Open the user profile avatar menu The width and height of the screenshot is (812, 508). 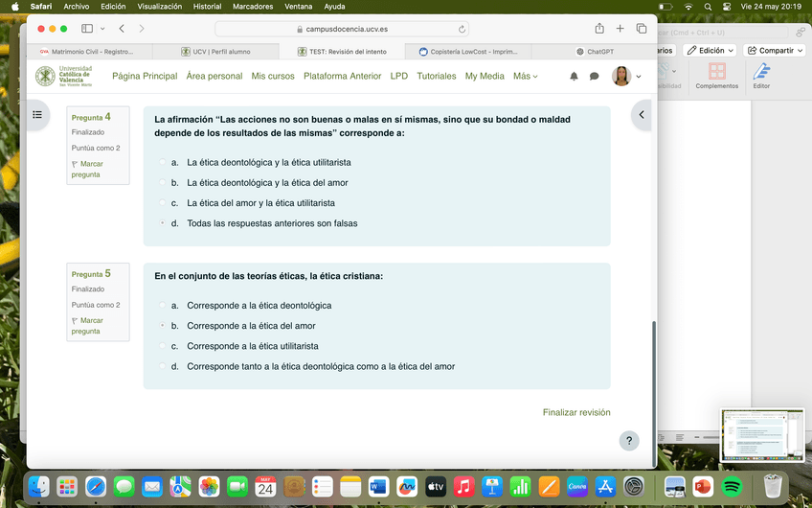[626, 77]
